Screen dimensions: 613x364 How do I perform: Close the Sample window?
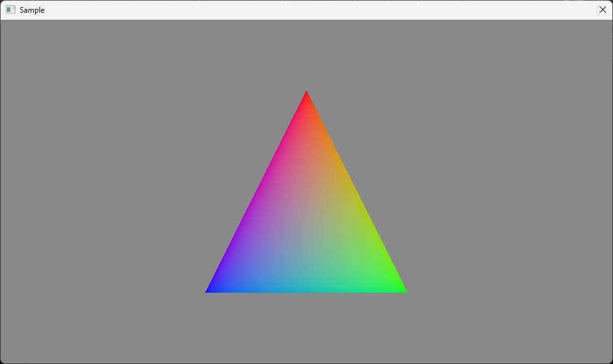click(602, 10)
